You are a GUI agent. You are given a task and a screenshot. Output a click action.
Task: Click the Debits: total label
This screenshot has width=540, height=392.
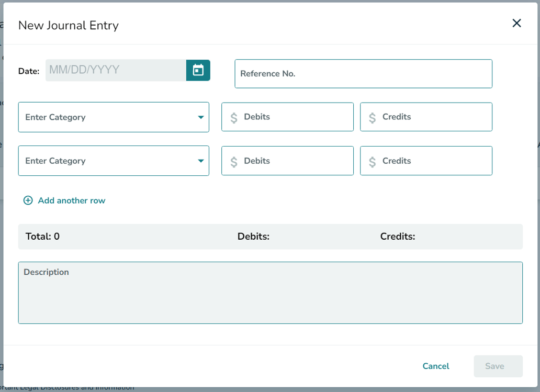(x=253, y=237)
